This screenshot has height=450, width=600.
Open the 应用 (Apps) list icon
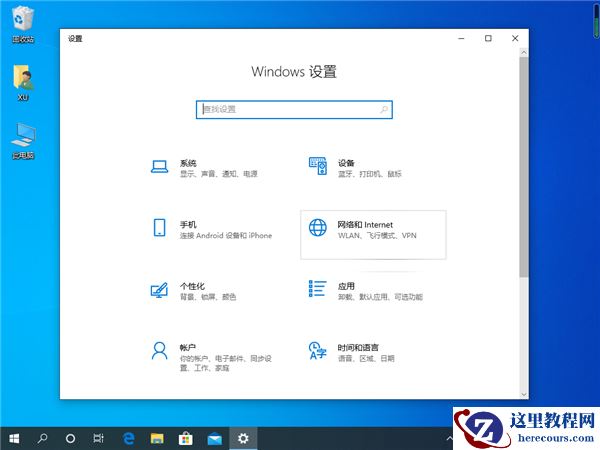[x=318, y=289]
